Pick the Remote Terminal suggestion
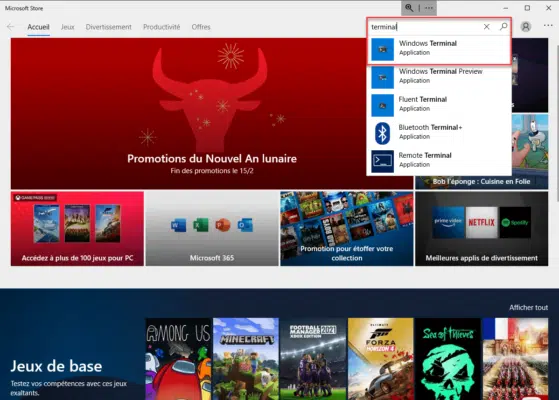The width and height of the screenshot is (559, 400). tap(439, 161)
